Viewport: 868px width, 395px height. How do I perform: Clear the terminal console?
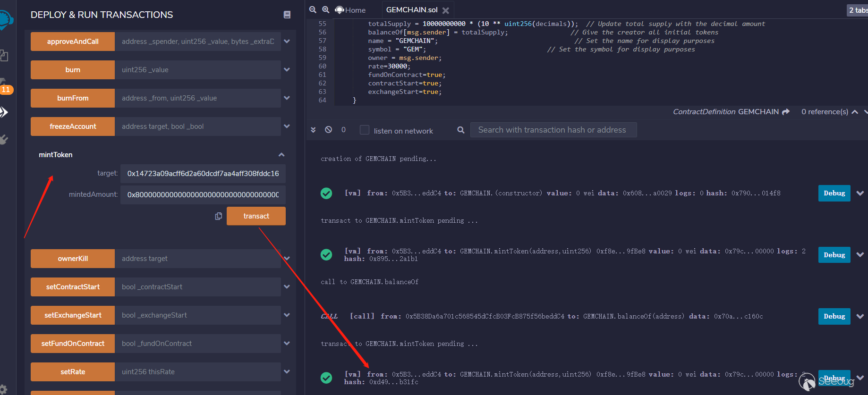[x=329, y=130]
